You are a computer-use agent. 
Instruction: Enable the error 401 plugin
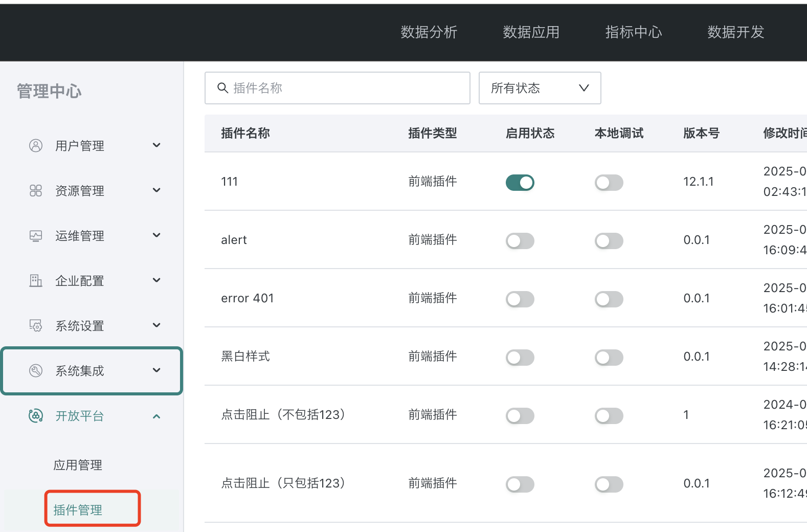click(520, 299)
